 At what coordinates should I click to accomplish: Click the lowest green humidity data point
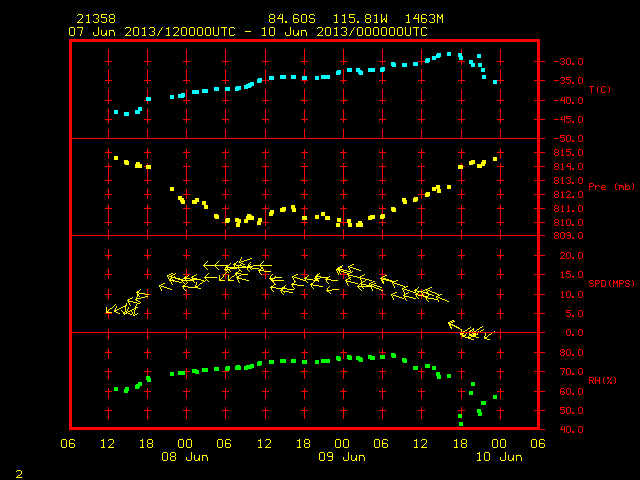click(x=461, y=424)
